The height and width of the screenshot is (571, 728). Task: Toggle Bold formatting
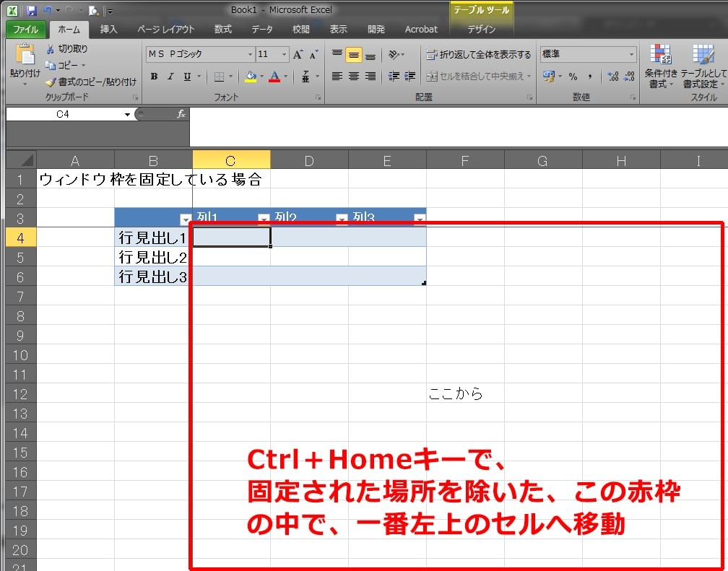154,76
